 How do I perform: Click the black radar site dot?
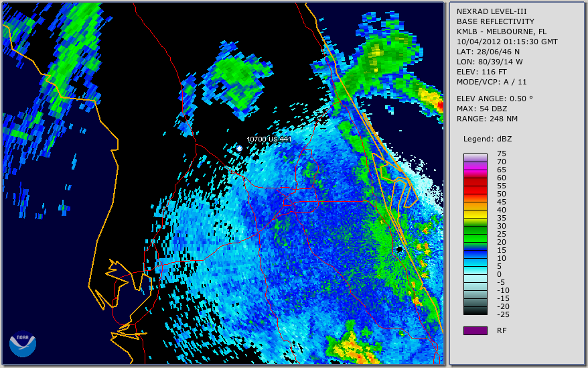(x=399, y=249)
